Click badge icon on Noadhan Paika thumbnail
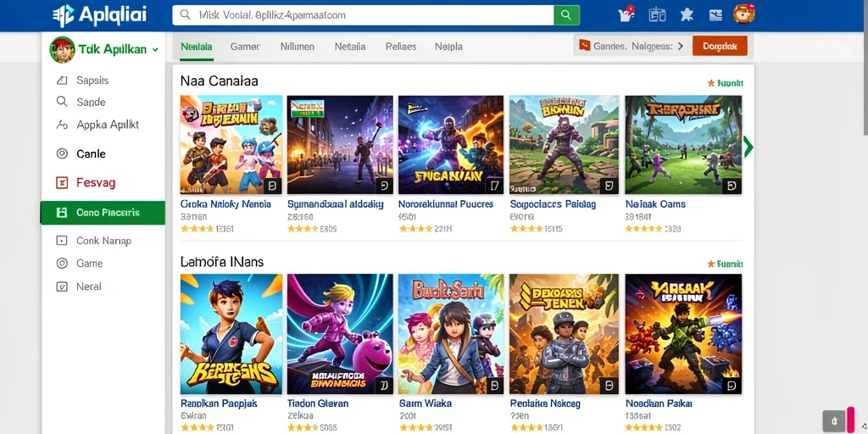The height and width of the screenshot is (434, 868). coord(732,385)
